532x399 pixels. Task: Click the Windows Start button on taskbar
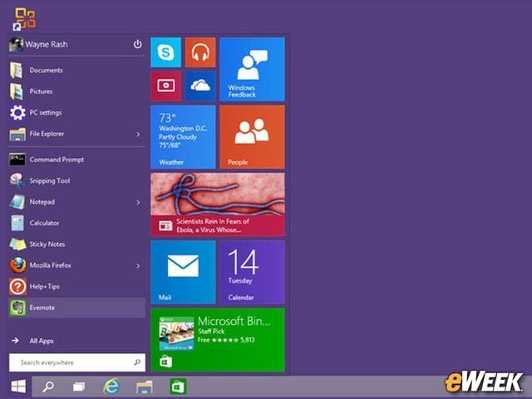click(x=18, y=387)
